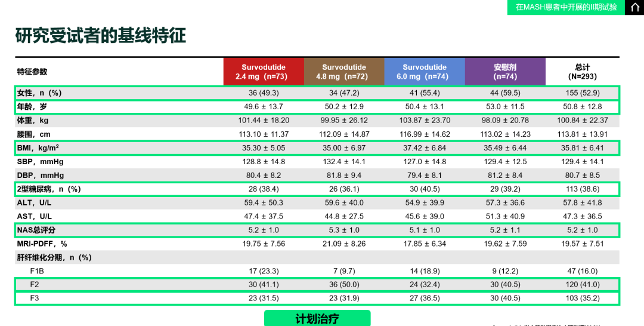Go to the home slide icon
This screenshot has width=644, height=326.
[x=634, y=7]
